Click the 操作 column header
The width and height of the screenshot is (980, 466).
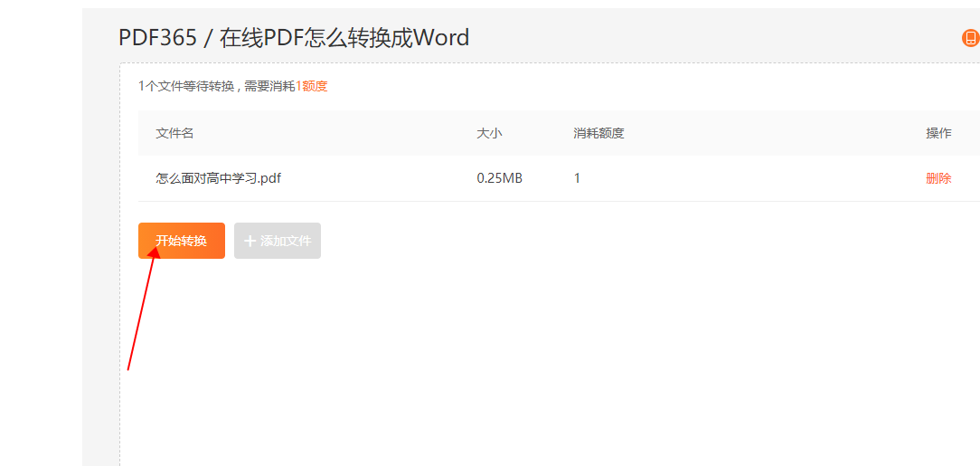938,133
